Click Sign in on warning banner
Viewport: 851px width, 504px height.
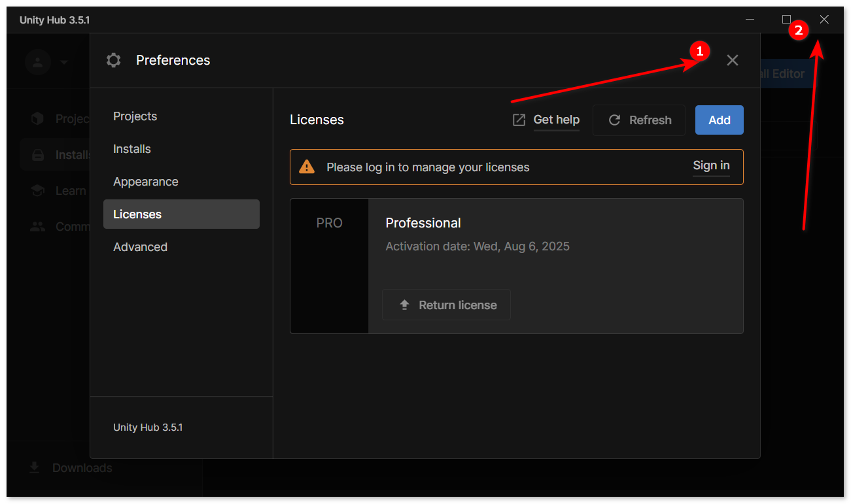(x=711, y=166)
